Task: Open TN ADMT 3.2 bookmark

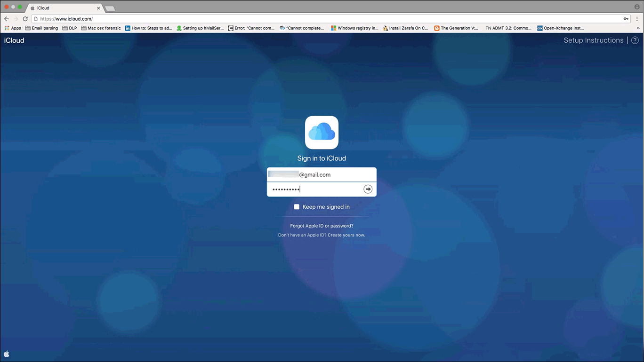Action: point(508,28)
